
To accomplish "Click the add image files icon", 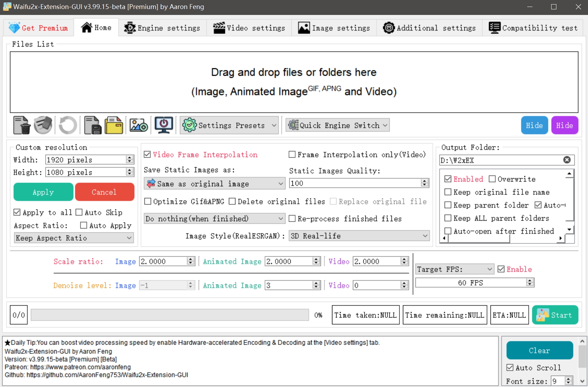I will pyautogui.click(x=139, y=125).
